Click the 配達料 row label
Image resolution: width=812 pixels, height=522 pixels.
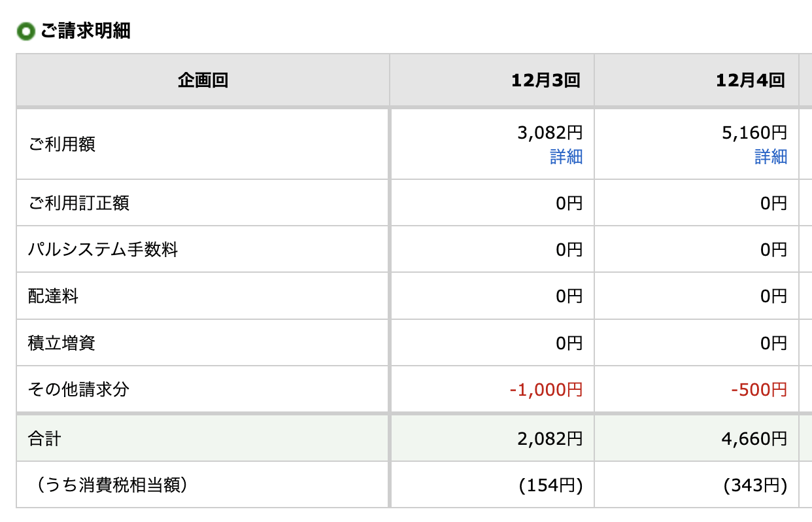point(53,296)
